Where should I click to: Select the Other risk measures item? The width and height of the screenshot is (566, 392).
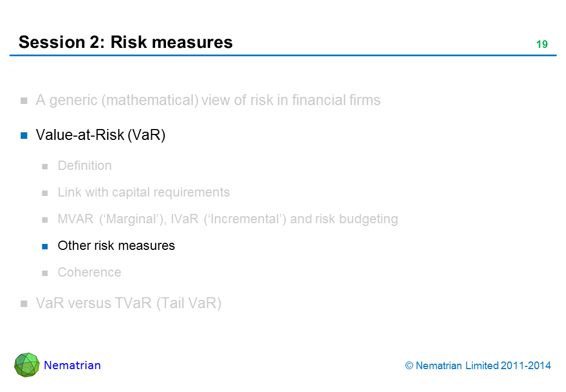pyautogui.click(x=116, y=246)
